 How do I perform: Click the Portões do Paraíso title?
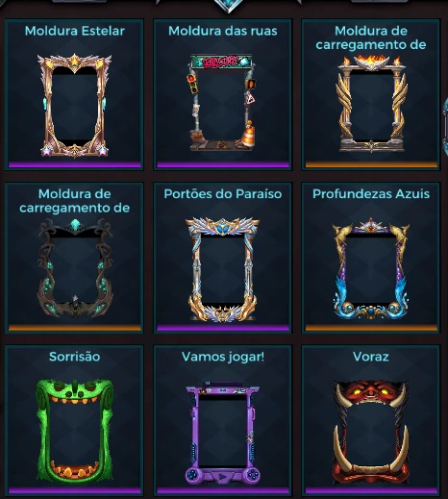223,193
